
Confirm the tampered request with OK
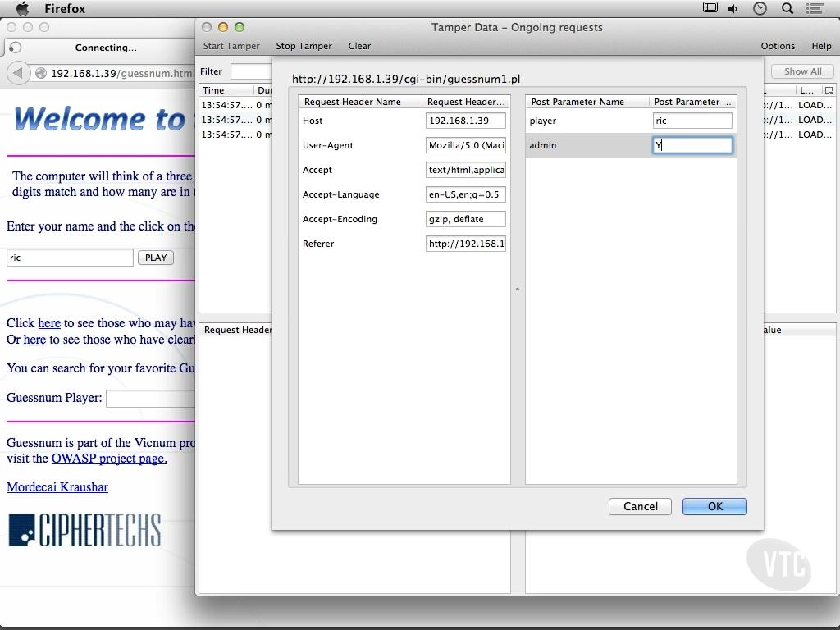point(714,506)
